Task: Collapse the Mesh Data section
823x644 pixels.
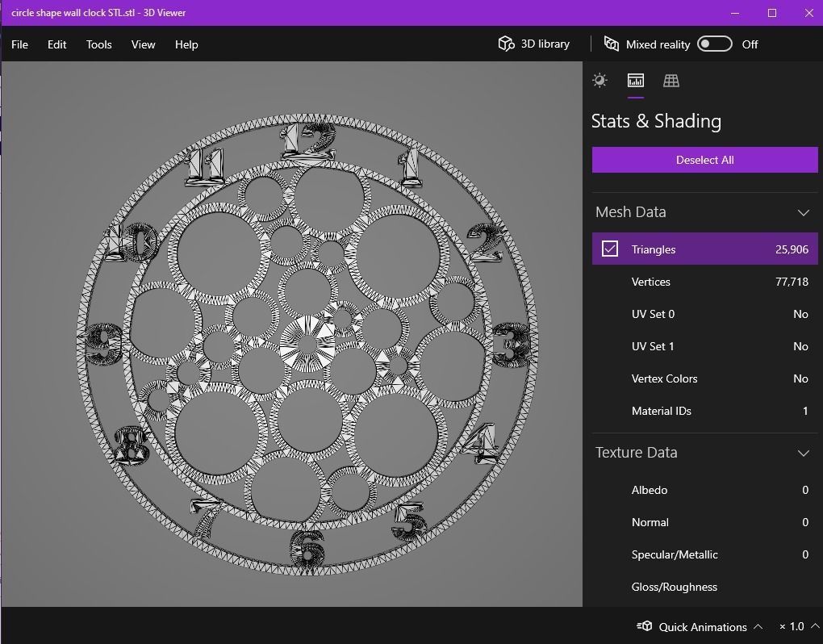Action: 804,212
